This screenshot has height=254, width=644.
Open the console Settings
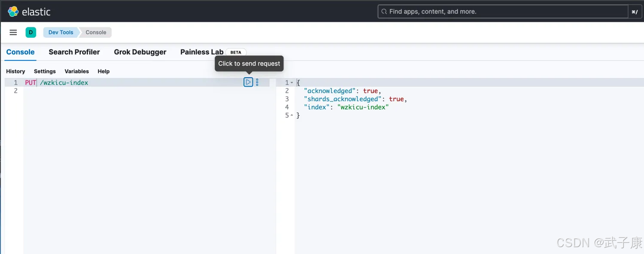click(45, 71)
